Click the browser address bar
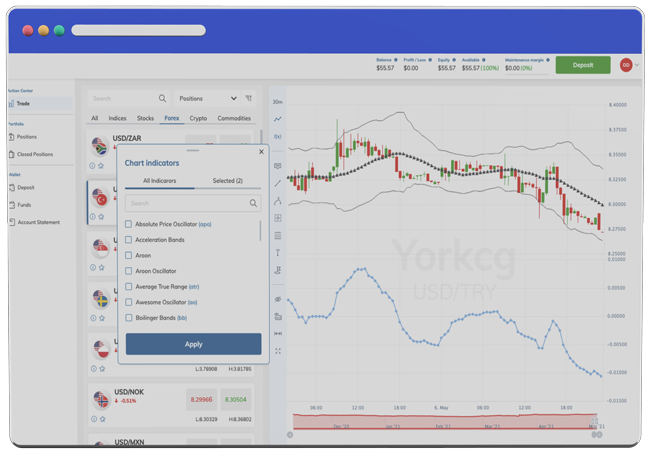This screenshot has height=456, width=650. [x=138, y=30]
